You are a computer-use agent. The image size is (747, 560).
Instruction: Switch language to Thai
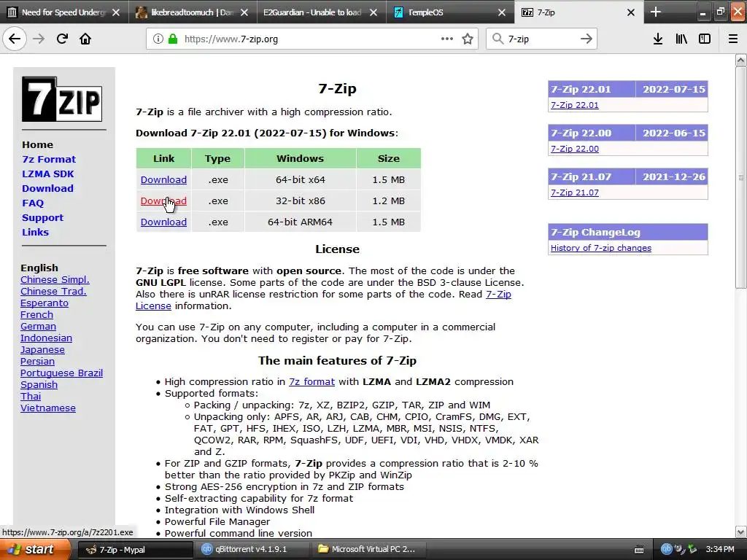(31, 396)
